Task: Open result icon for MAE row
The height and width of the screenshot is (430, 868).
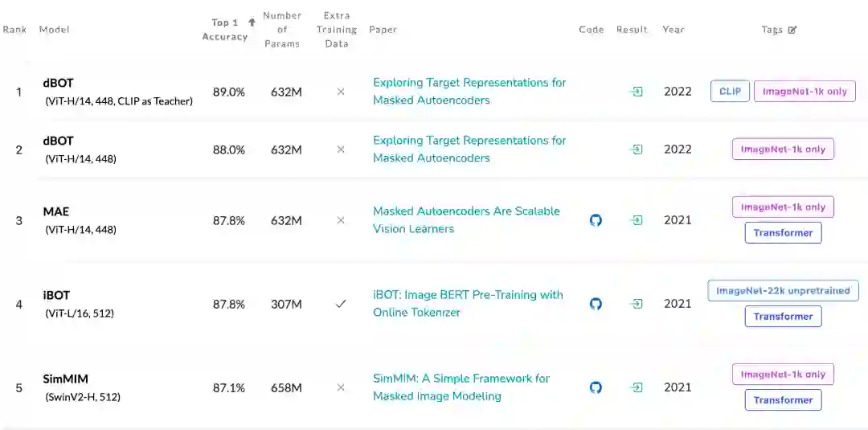Action: (x=636, y=220)
